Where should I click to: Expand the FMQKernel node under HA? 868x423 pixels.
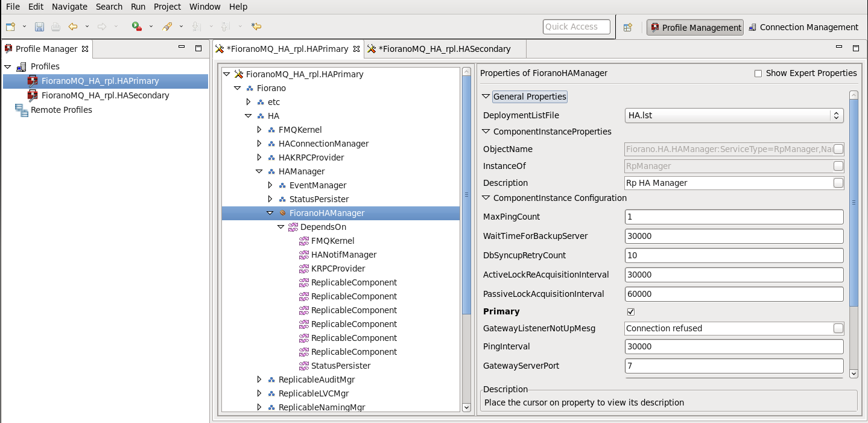tap(259, 130)
